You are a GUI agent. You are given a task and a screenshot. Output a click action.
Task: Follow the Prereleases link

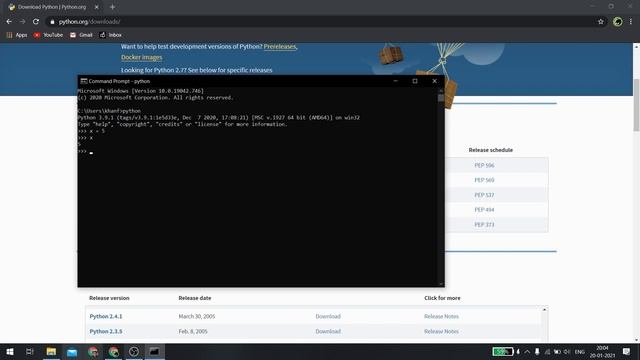click(280, 47)
